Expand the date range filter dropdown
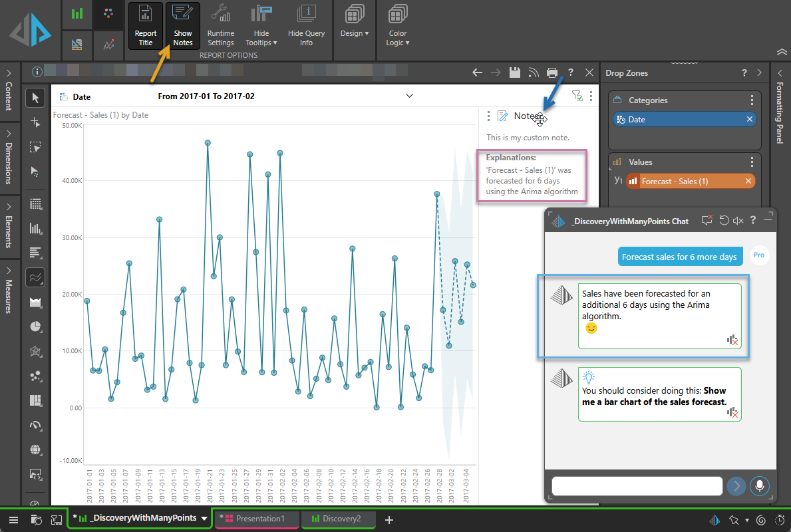791x532 pixels. tap(409, 96)
